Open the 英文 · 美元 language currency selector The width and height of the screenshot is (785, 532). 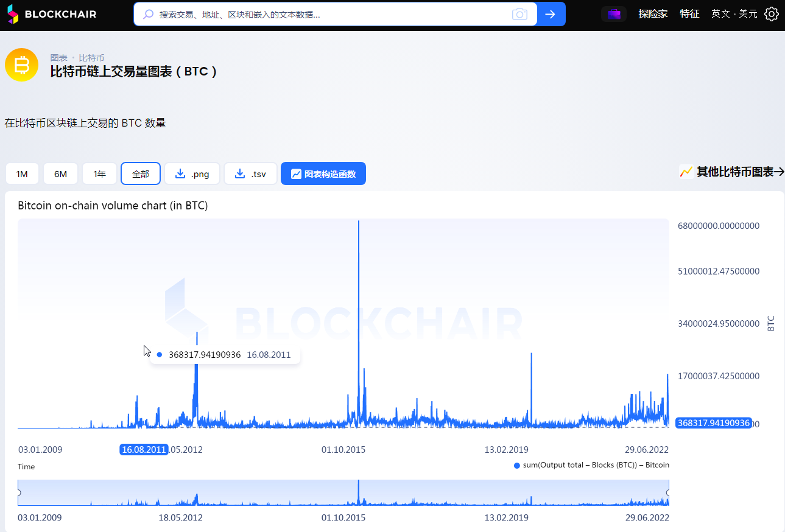coord(734,14)
